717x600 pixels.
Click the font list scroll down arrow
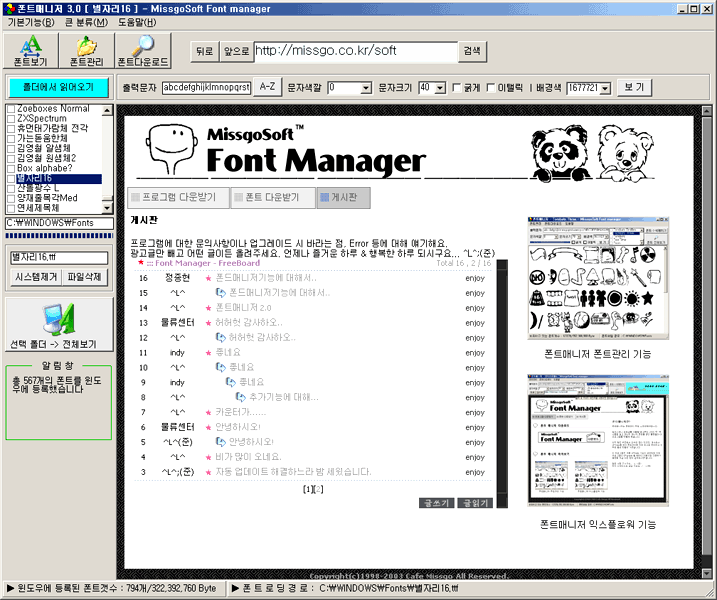pyautogui.click(x=107, y=208)
